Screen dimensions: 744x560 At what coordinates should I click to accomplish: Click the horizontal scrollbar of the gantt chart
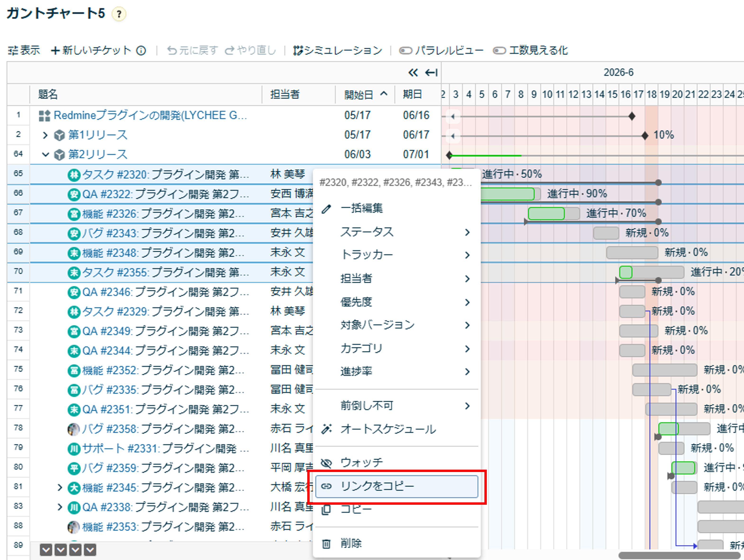click(680, 555)
